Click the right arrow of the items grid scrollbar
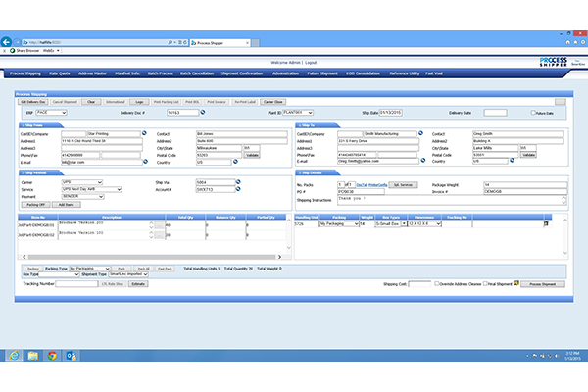 (279, 257)
